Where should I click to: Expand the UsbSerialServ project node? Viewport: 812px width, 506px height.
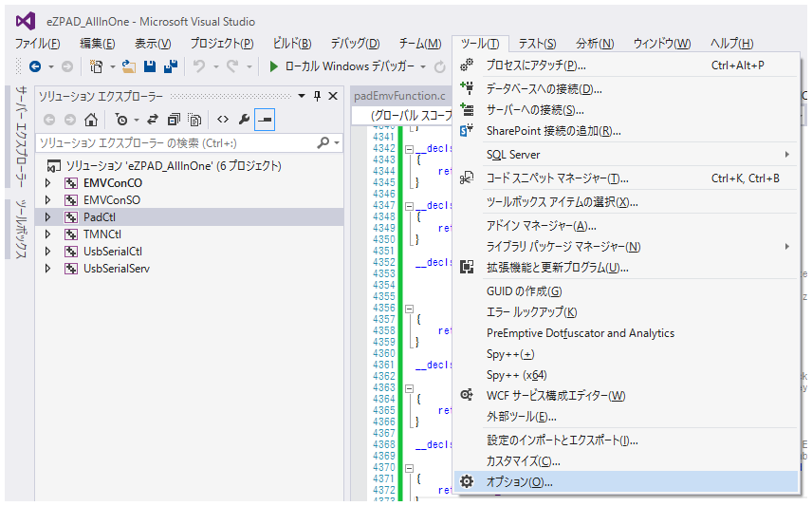47,269
